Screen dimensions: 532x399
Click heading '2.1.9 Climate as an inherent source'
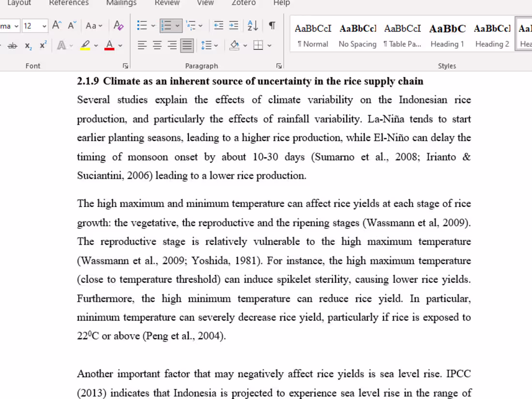250,81
